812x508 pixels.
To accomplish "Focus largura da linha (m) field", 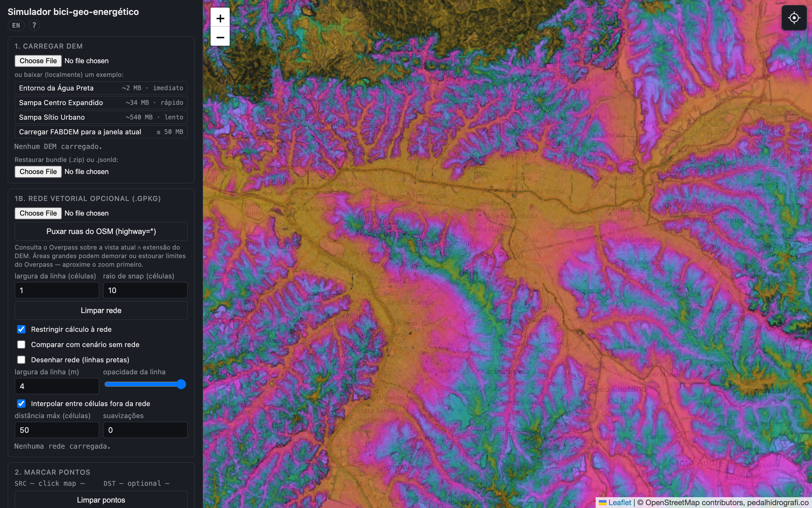I will pos(57,386).
